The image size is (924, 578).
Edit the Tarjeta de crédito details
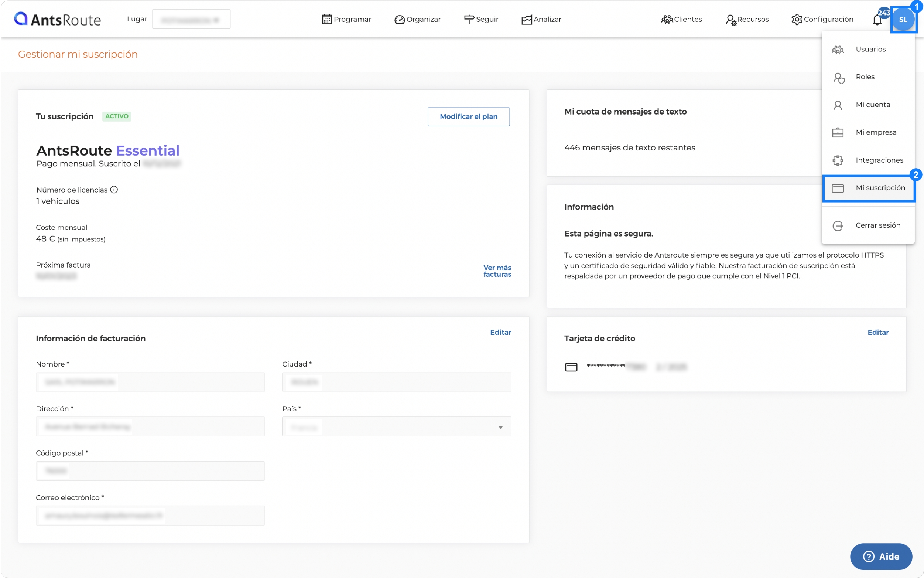[878, 332]
